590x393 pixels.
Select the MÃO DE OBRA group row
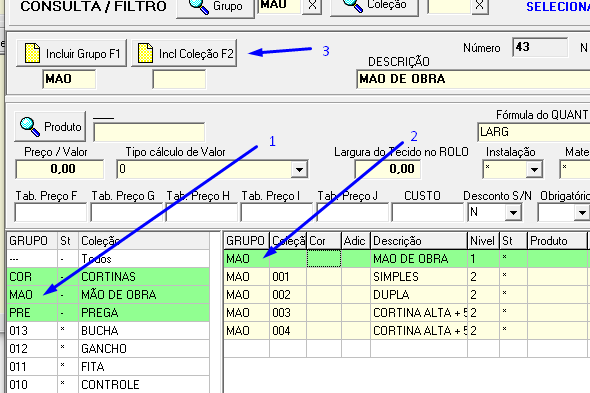[108, 295]
